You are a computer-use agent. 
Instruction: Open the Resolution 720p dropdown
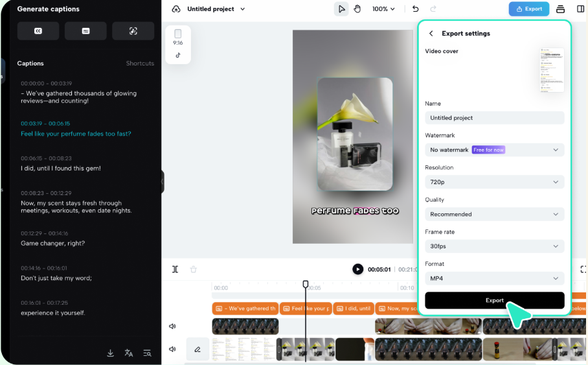(494, 182)
